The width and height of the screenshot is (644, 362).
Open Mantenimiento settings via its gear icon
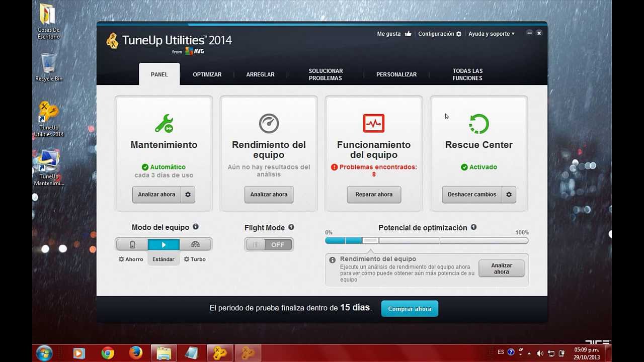coord(188,195)
